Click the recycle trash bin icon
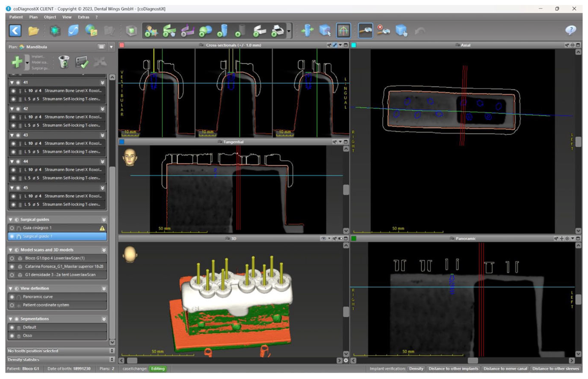Image resolution: width=588 pixels, height=379 pixels. click(64, 62)
